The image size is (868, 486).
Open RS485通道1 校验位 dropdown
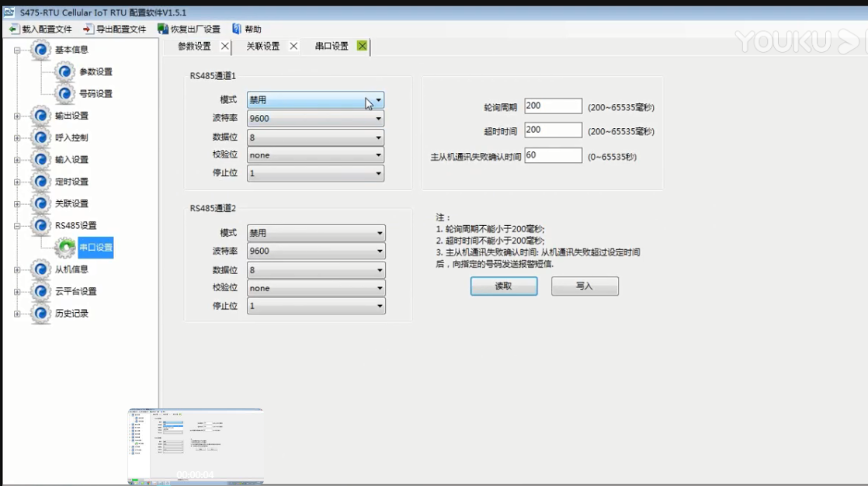coord(378,155)
